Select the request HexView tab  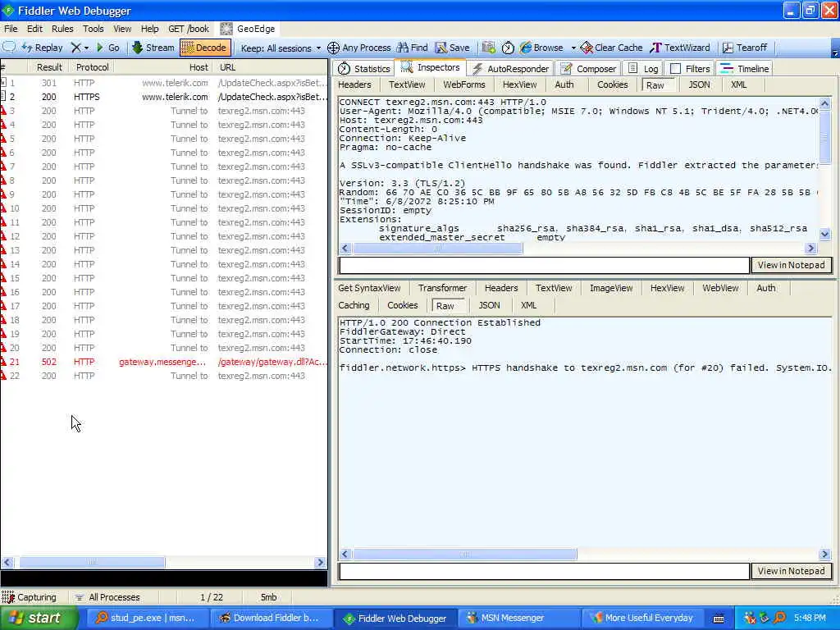click(519, 84)
